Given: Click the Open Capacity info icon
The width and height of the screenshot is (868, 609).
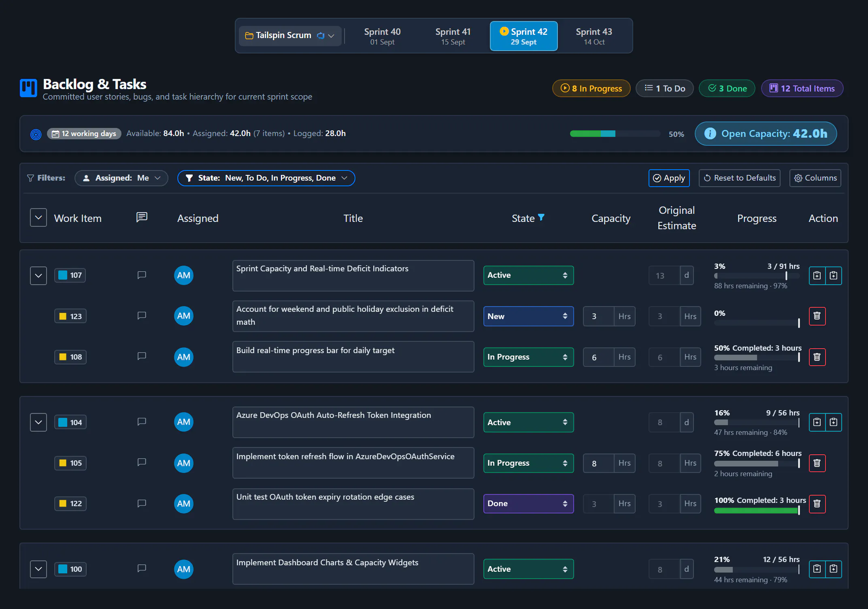Looking at the screenshot, I should click(710, 134).
